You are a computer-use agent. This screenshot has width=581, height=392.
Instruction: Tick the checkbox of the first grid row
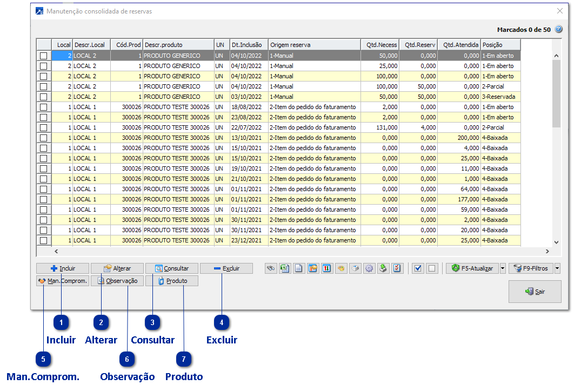(43, 56)
